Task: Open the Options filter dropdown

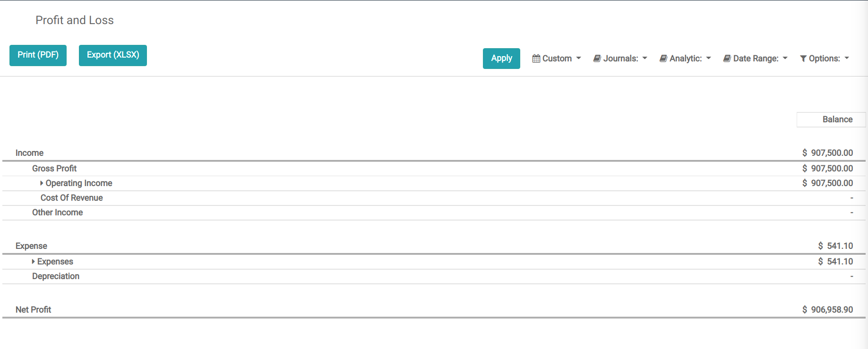Action: 825,59
